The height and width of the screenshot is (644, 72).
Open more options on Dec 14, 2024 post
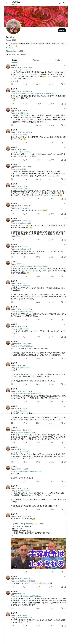pos(65,219)
